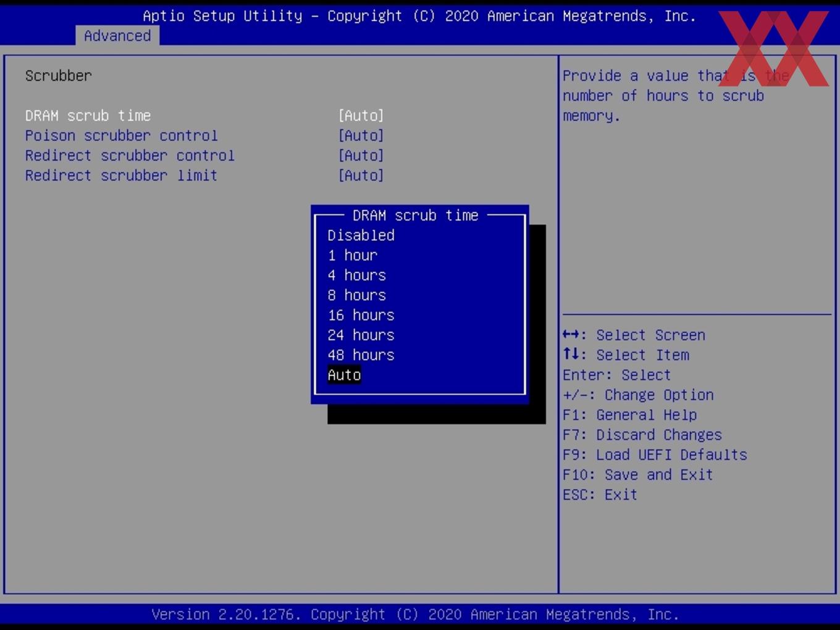The width and height of the screenshot is (840, 630).
Task: Pick the highlighted Auto option in popup
Action: pos(344,375)
